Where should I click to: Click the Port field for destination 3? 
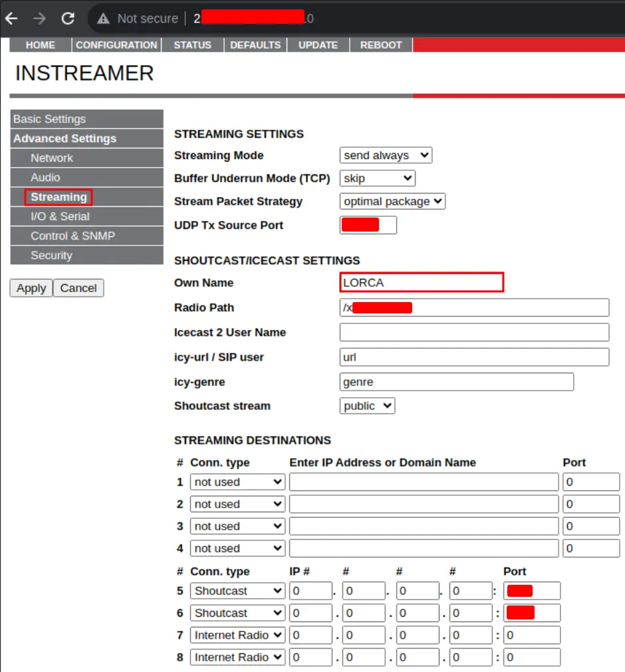(x=591, y=526)
